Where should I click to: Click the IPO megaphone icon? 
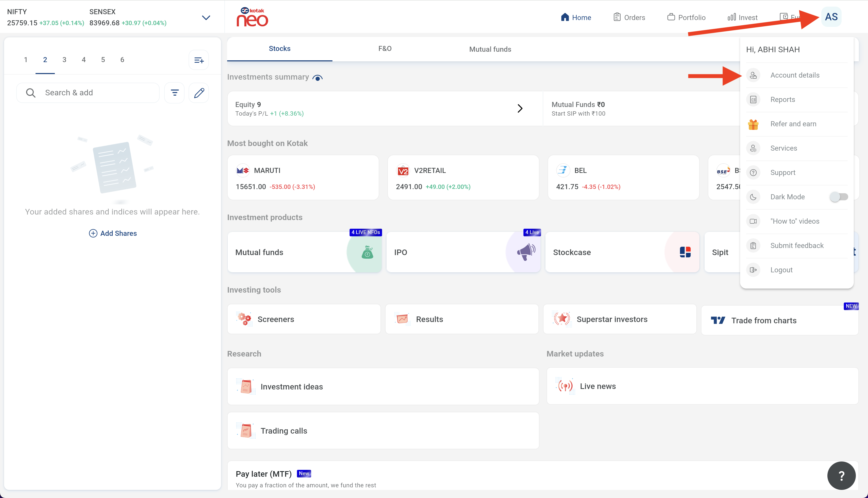click(x=526, y=252)
